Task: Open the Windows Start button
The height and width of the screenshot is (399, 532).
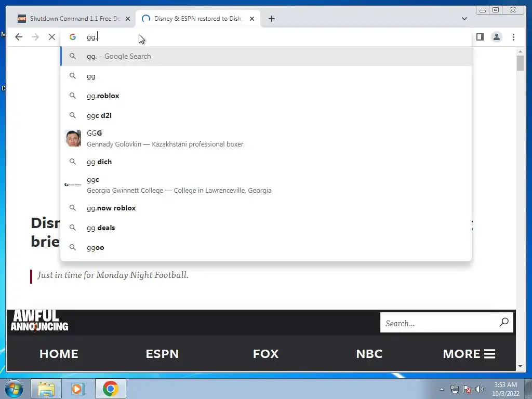Action: click(14, 389)
